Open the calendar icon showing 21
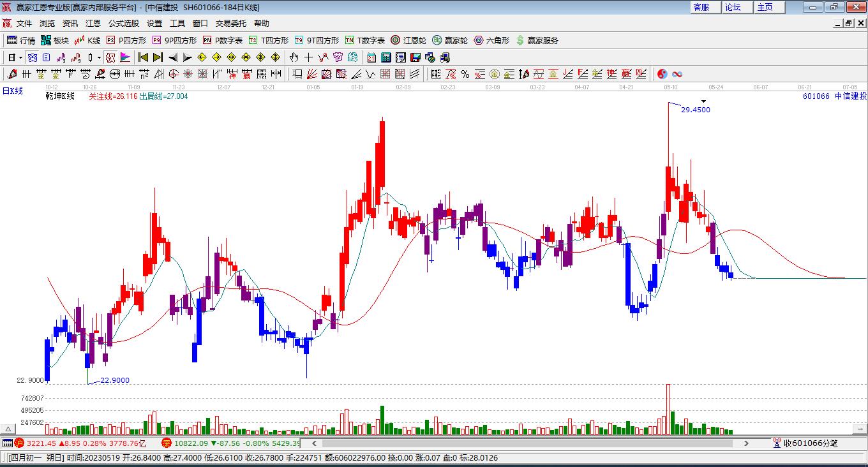Image resolution: width=868 pixels, height=467 pixels. pos(371,57)
